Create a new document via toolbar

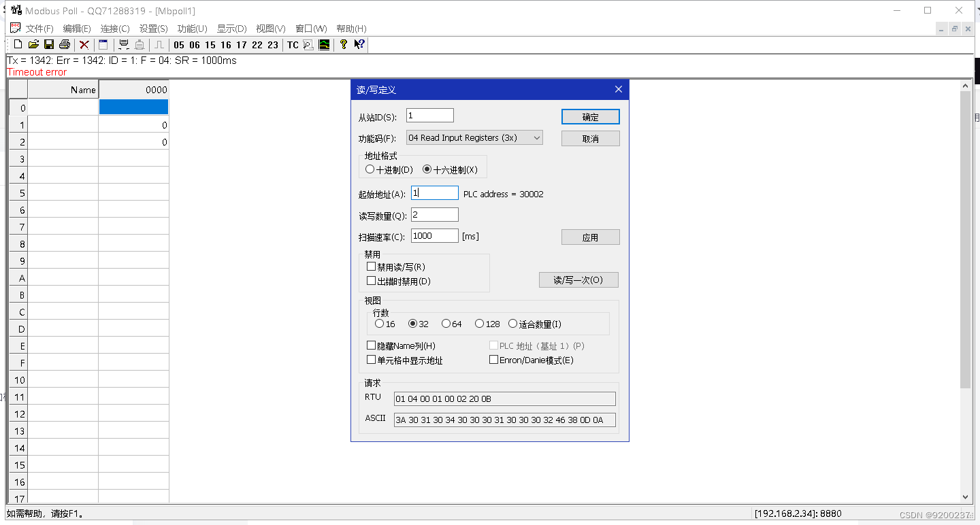click(18, 45)
